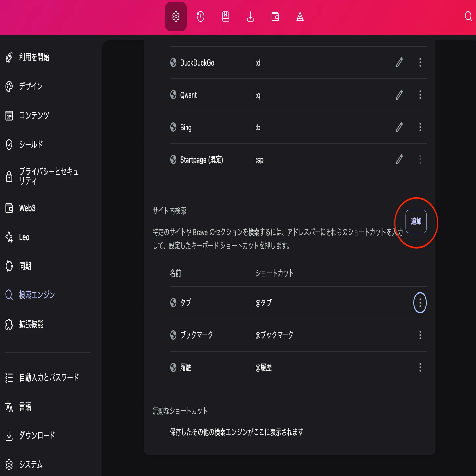476x476 pixels.
Task: Open the Settings gear tab in top toolbar
Action: tap(176, 17)
